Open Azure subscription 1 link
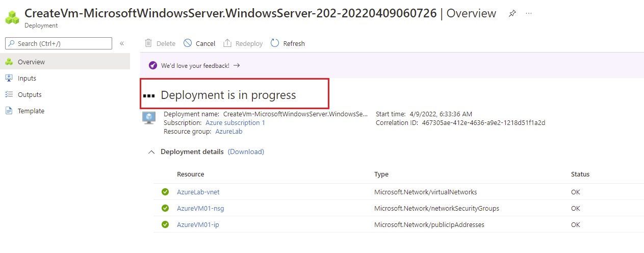The height and width of the screenshot is (253, 644). pos(235,122)
